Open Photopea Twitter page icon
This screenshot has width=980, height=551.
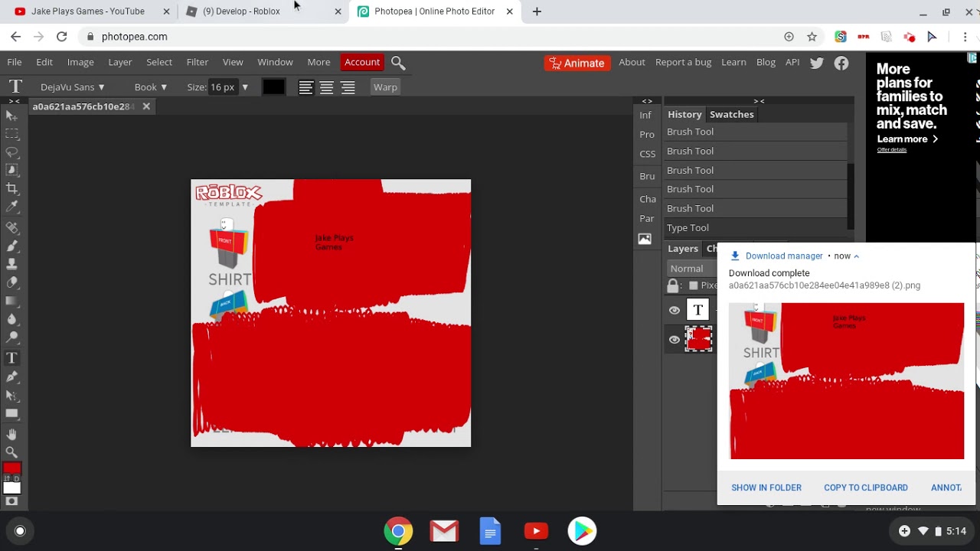[817, 63]
